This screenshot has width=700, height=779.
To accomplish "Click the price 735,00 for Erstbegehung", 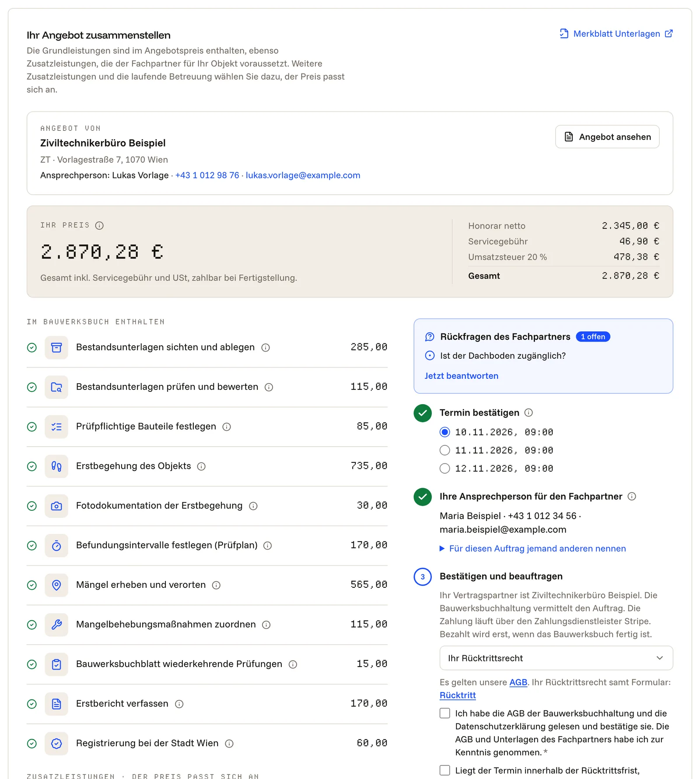I will 369,466.
